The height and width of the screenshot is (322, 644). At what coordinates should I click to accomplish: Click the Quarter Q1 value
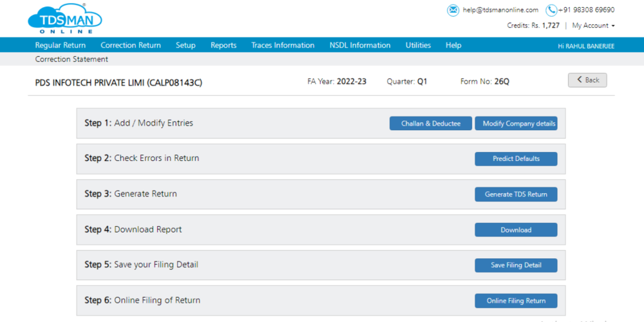click(422, 81)
